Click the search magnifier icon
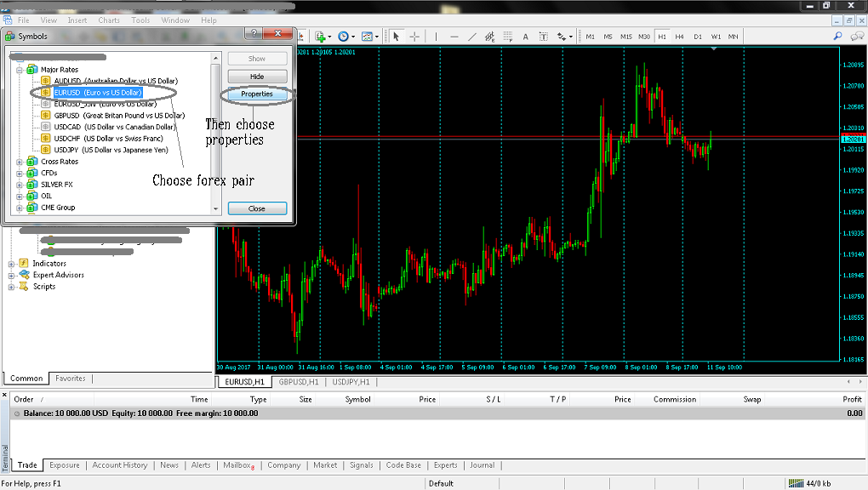The width and height of the screenshot is (868, 490). 837,36
